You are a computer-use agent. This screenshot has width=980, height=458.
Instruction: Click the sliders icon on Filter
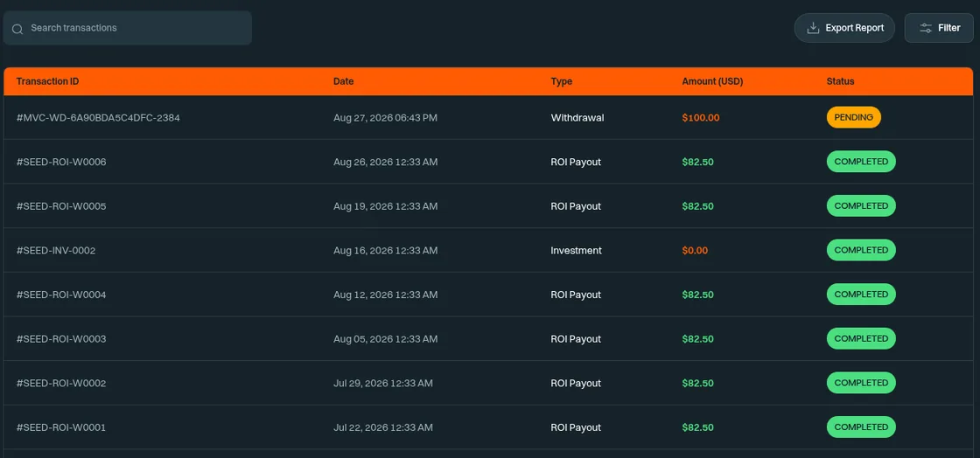pyautogui.click(x=927, y=28)
